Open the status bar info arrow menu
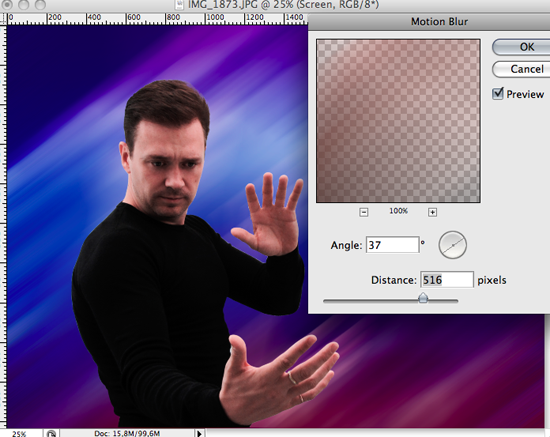The height and width of the screenshot is (437, 550). 199,433
